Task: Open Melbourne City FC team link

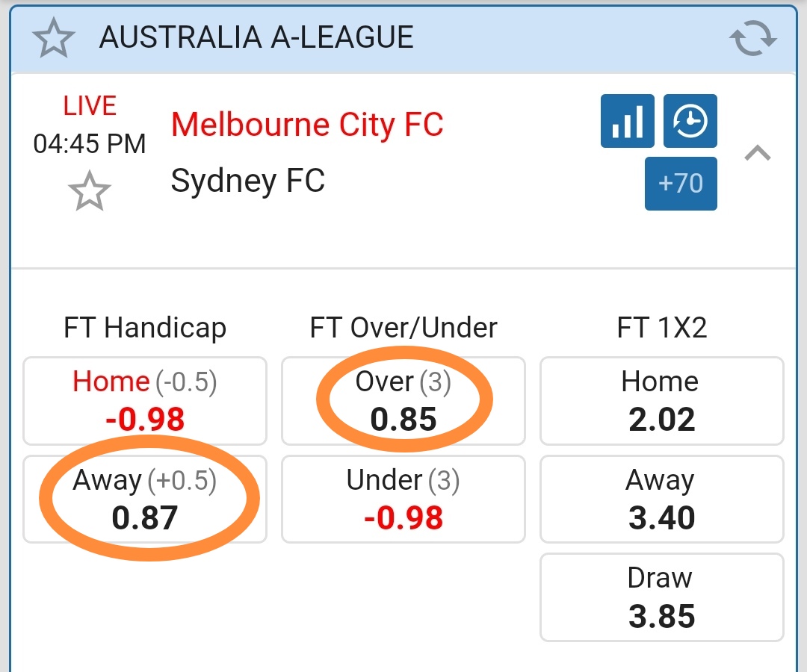Action: pyautogui.click(x=307, y=125)
